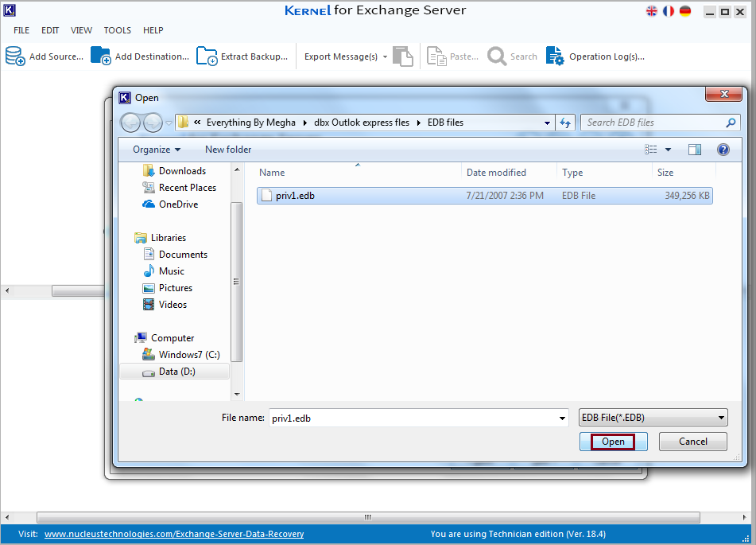Open the address bar path dropdown

tap(547, 123)
